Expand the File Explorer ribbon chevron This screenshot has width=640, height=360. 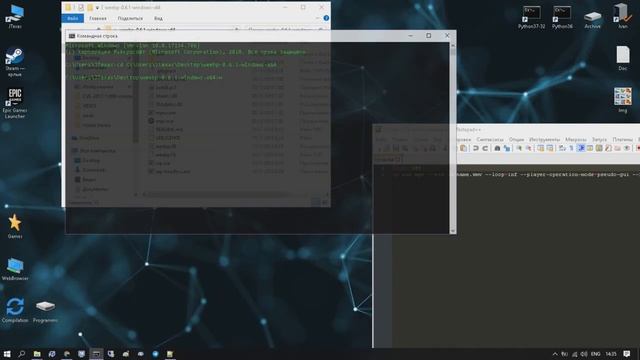coord(317,18)
